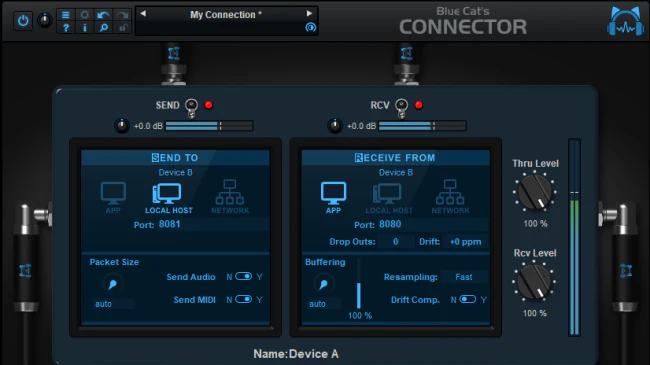The image size is (650, 365).
Task: Click the Drop Outs counter value
Action: pyautogui.click(x=395, y=242)
